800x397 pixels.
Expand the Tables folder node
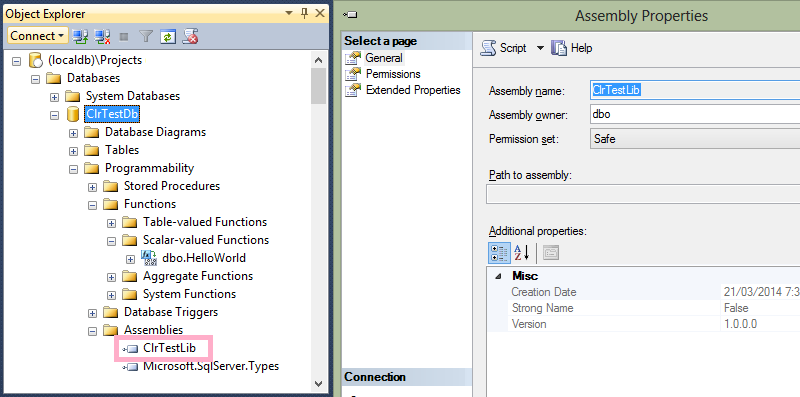(73, 152)
